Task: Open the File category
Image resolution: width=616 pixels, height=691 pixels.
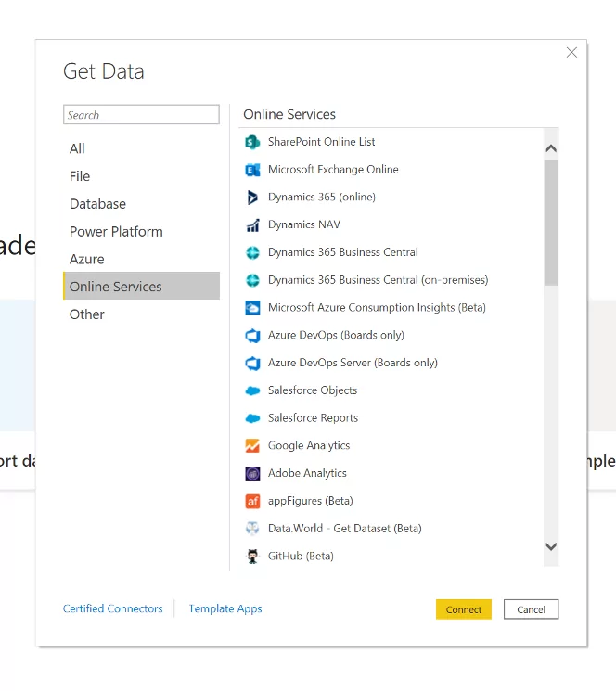Action: 141,176
